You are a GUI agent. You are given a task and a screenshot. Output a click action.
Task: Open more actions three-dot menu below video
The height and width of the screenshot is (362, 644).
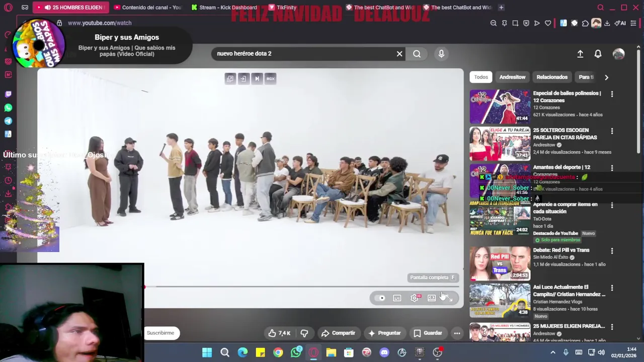457,333
